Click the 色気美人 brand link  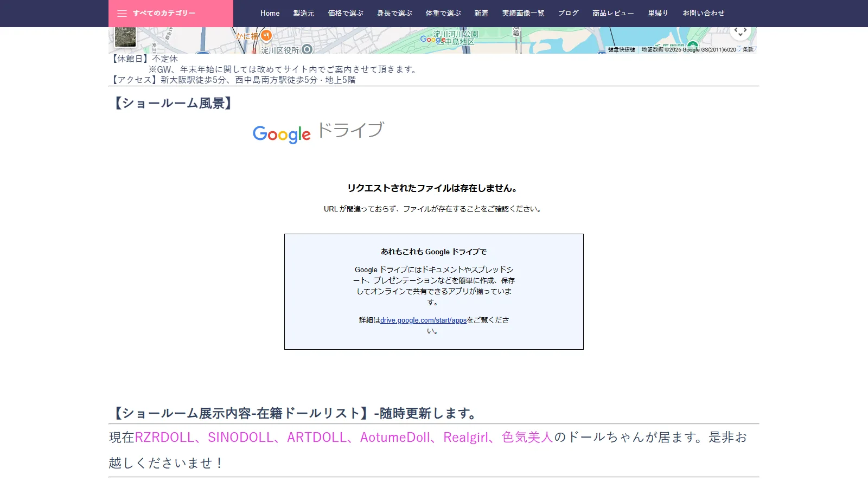[527, 437]
